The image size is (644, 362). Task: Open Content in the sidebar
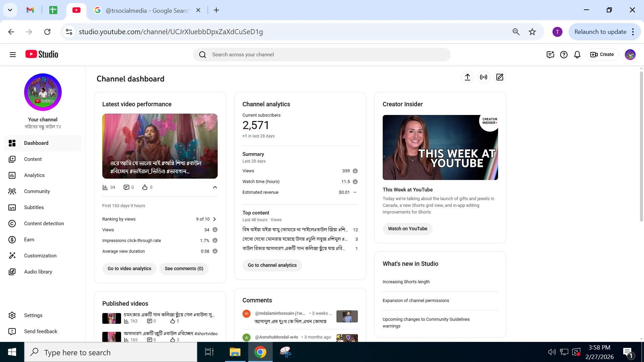pos(43,159)
